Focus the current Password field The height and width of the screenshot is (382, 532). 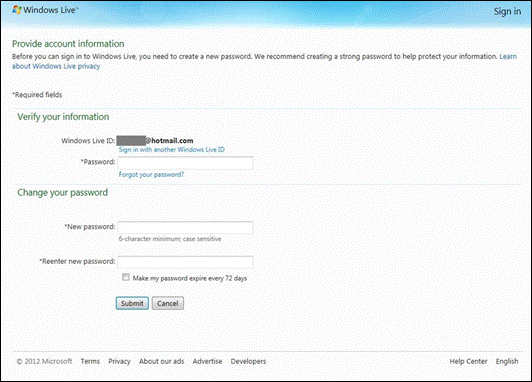tap(185, 163)
